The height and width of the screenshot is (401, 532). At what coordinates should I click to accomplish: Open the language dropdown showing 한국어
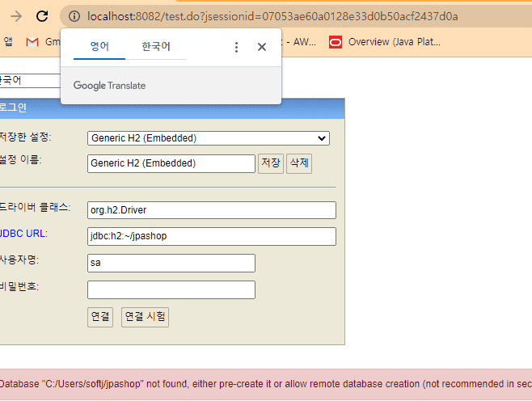click(x=30, y=81)
